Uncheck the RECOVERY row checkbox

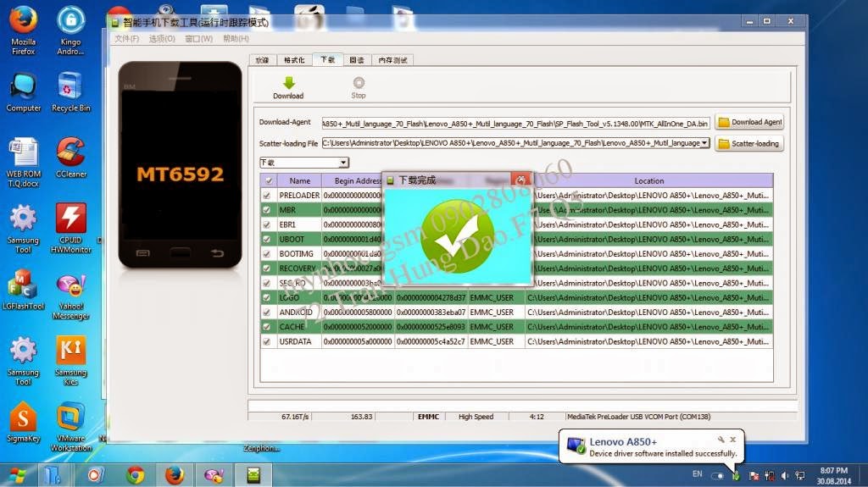(267, 268)
